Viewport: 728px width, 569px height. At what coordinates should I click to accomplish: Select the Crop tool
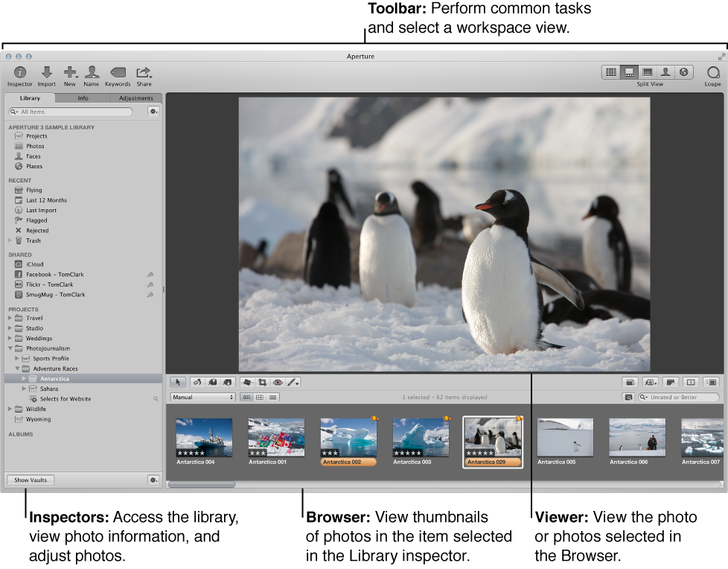tap(262, 382)
